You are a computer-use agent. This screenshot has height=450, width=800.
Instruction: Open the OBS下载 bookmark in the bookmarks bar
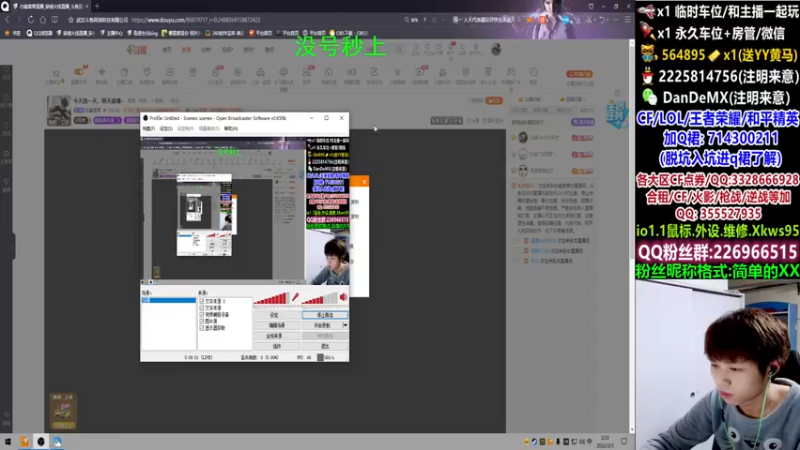coord(349,33)
